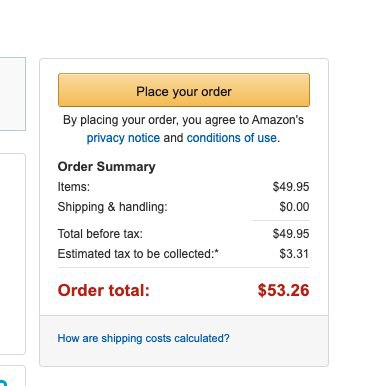Click the Estimated tax to be collected label
The image size is (377, 386).
coord(138,254)
